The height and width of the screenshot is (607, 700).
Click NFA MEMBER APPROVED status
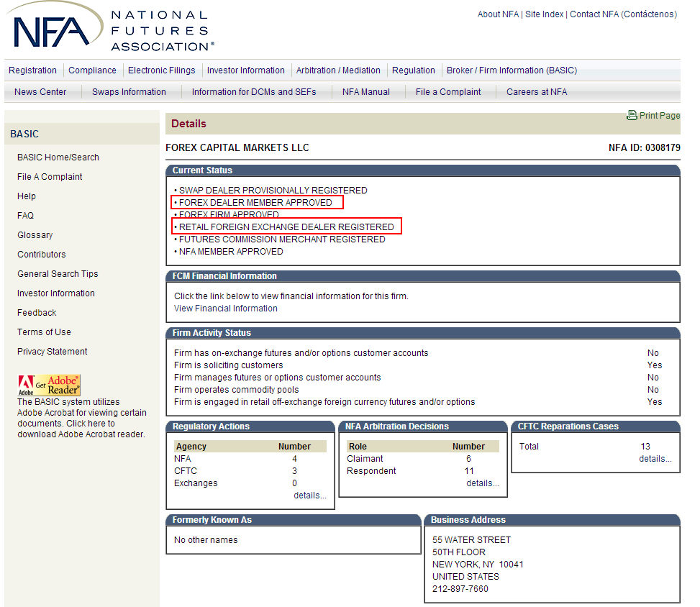(x=231, y=252)
